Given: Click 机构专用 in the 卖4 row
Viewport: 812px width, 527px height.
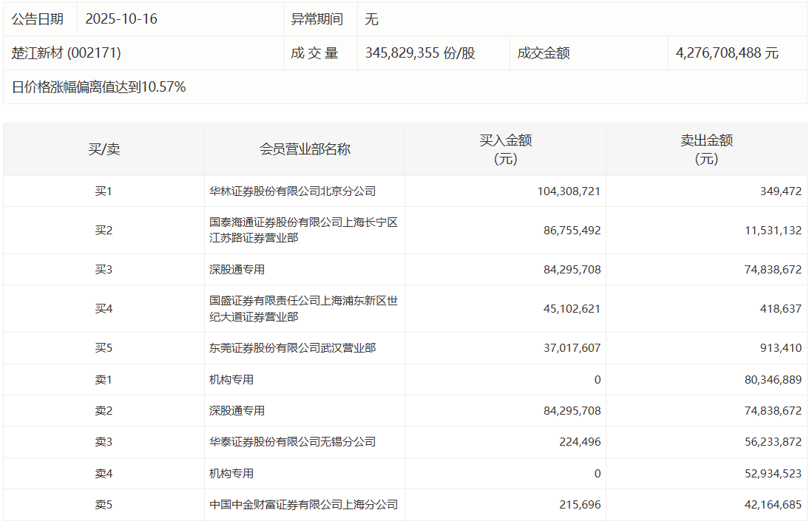Looking at the screenshot, I should coord(231,473).
